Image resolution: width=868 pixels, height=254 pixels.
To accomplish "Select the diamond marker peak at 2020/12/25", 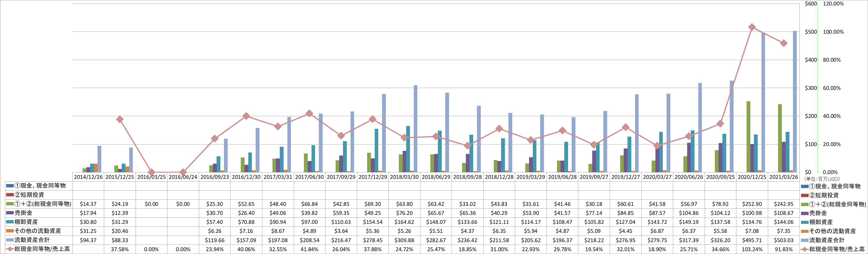I will [x=752, y=27].
